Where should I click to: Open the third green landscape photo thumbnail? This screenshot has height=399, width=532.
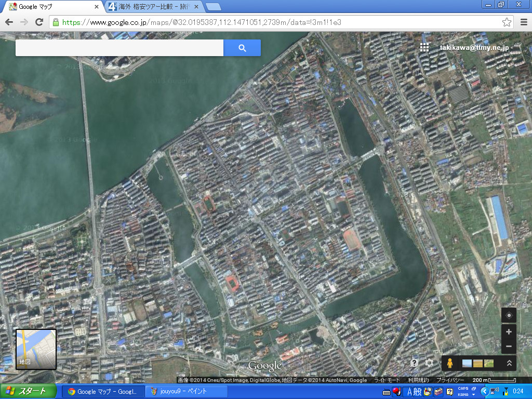[488, 363]
